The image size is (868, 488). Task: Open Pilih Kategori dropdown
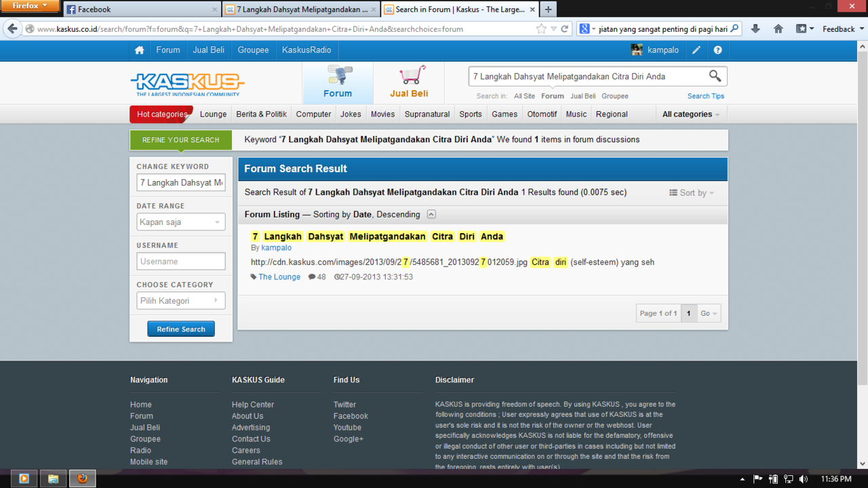181,300
